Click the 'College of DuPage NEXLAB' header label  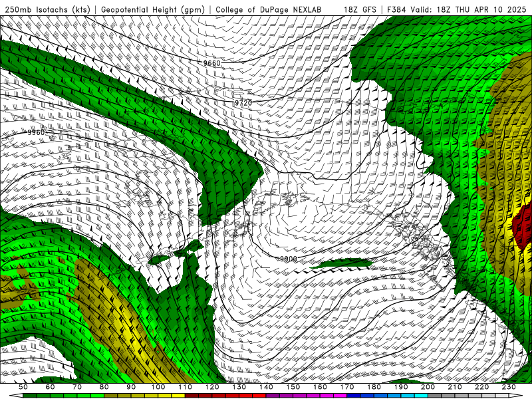coord(269,9)
